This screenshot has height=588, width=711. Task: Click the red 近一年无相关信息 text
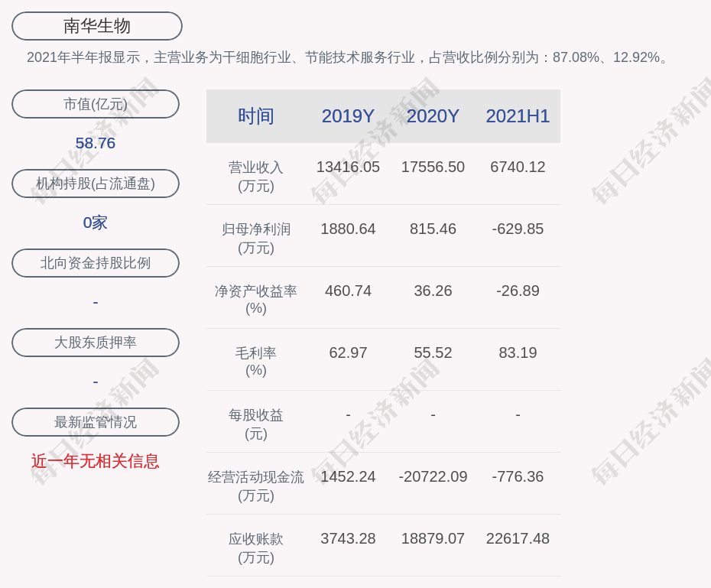(x=96, y=461)
